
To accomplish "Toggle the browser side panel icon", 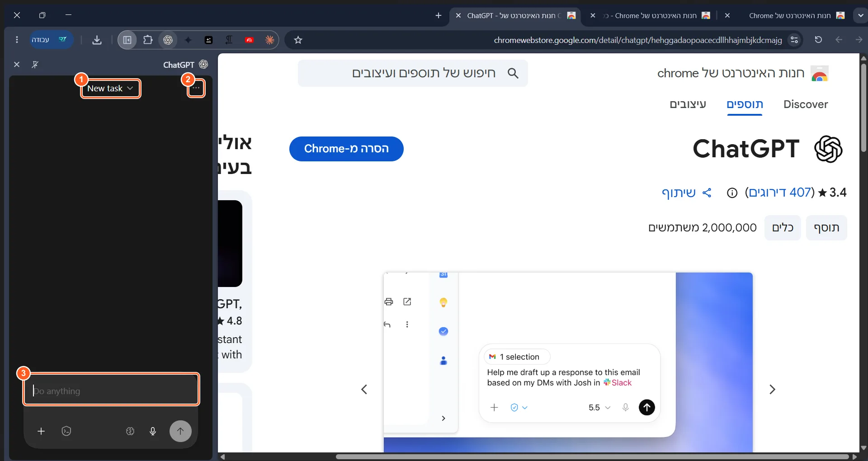I will click(127, 40).
